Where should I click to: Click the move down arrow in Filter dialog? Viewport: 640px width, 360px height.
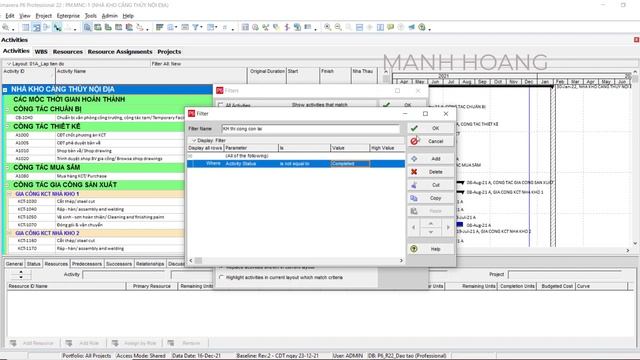[431, 232]
